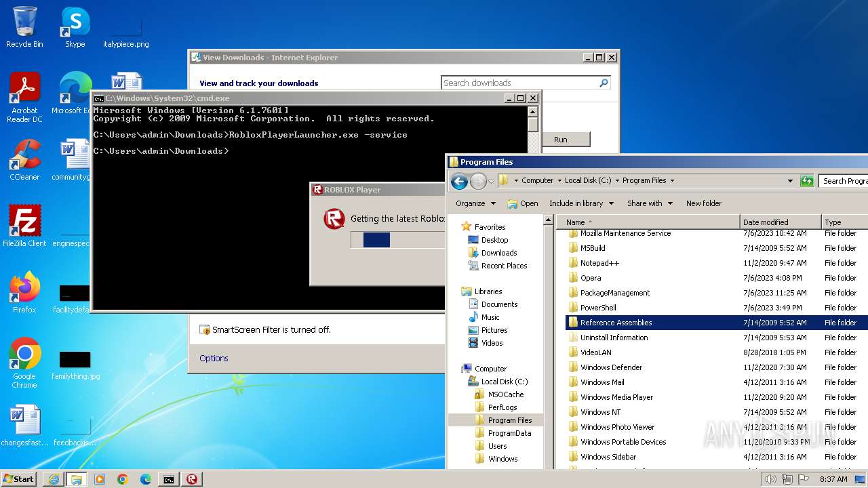The width and height of the screenshot is (868, 488).
Task: Click cmd.exe taskbar icon
Action: (x=168, y=479)
